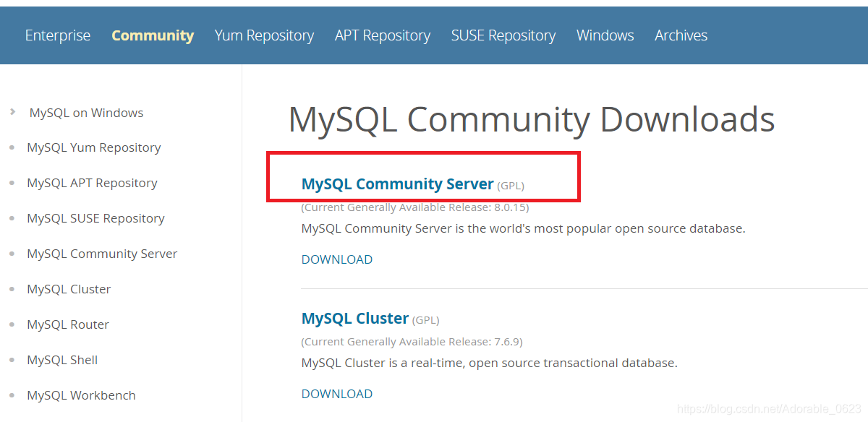Open MySQL Yum Repository sidebar link
This screenshot has width=868, height=422.
click(x=94, y=147)
